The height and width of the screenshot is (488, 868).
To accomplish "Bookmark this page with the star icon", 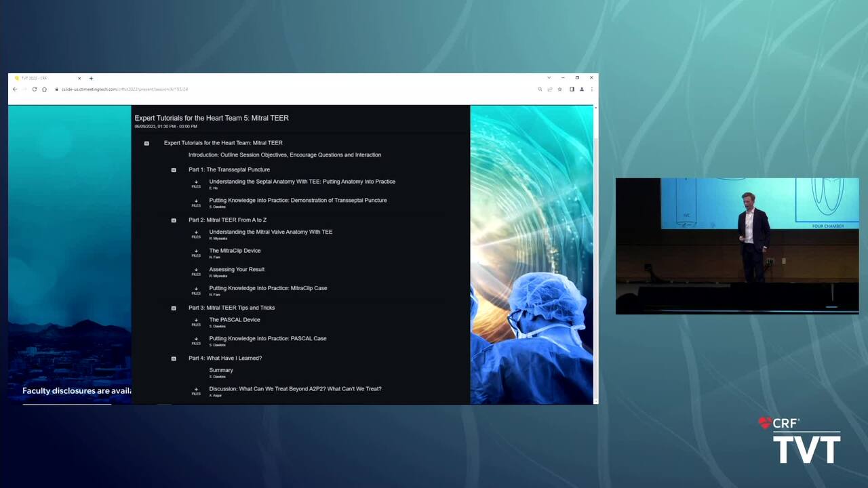I will [x=559, y=89].
